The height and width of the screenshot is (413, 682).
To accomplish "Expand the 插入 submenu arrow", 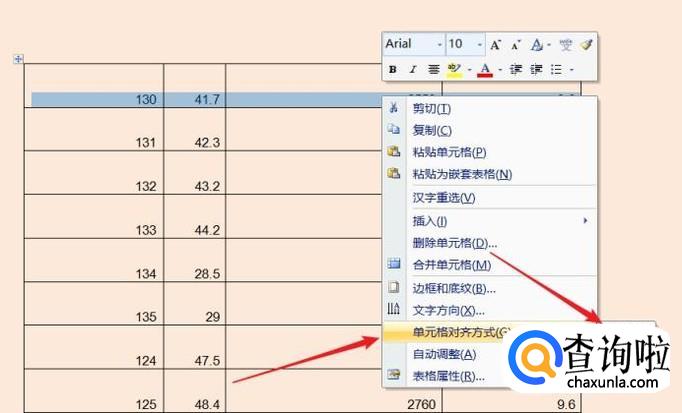I will point(585,221).
